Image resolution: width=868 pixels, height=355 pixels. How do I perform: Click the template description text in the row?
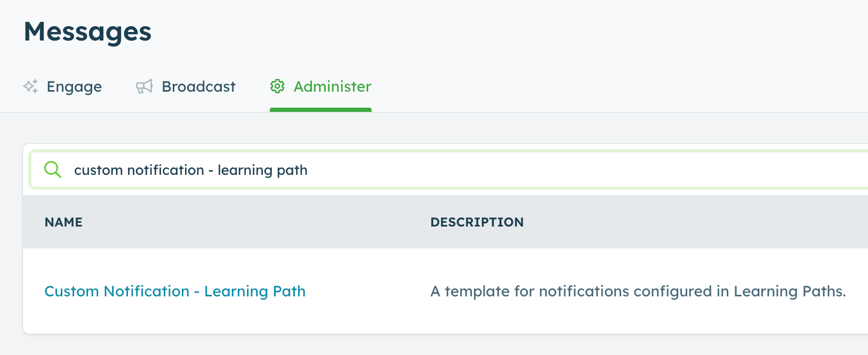[x=638, y=291]
